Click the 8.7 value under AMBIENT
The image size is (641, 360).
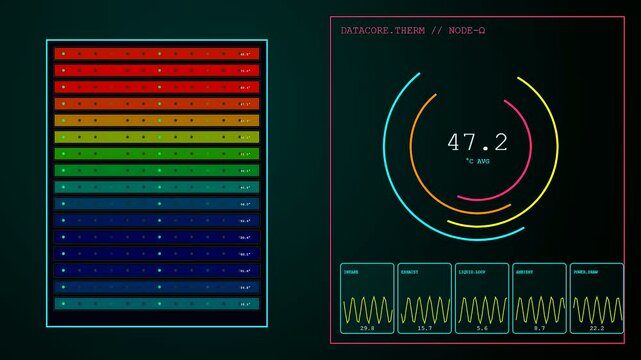[x=539, y=328]
